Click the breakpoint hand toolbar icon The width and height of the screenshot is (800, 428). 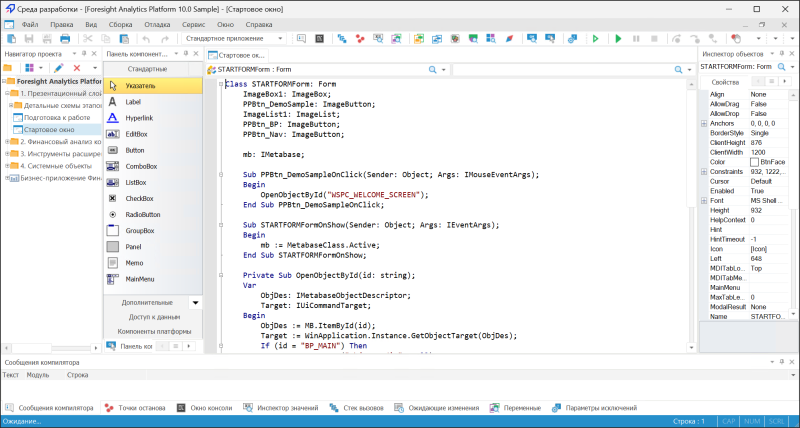click(x=735, y=39)
